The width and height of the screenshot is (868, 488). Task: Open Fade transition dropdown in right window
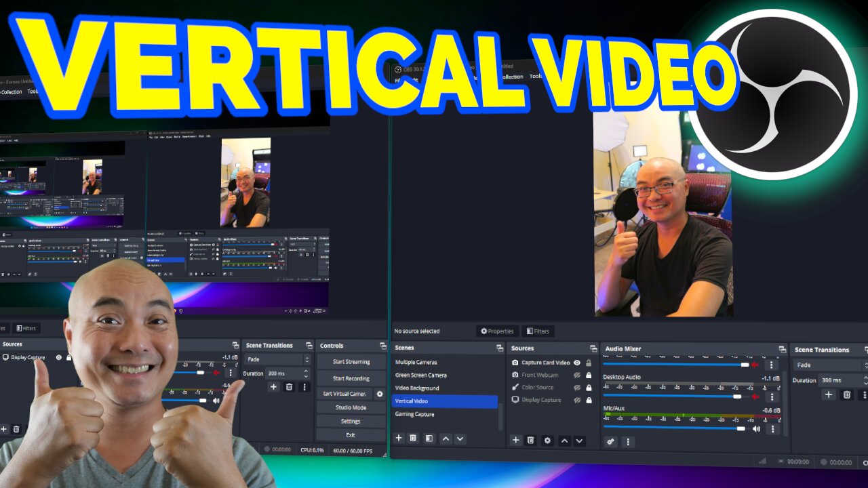coord(830,365)
